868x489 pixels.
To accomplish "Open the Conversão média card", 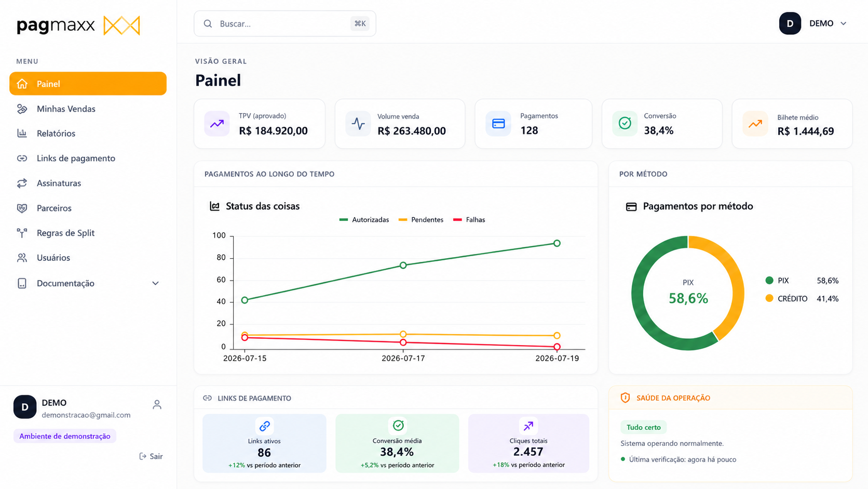I will point(397,443).
